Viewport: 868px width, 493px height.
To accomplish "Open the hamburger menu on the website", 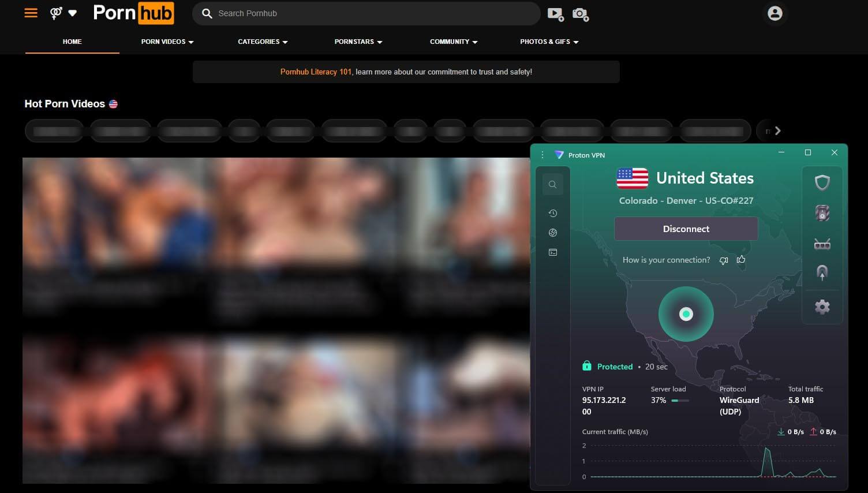I will coord(31,13).
